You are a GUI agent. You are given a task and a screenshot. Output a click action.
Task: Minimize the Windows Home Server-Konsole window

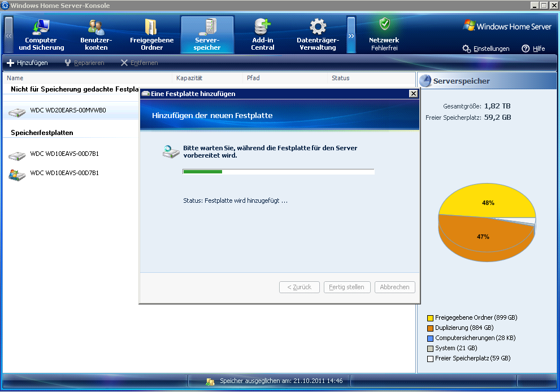534,5
